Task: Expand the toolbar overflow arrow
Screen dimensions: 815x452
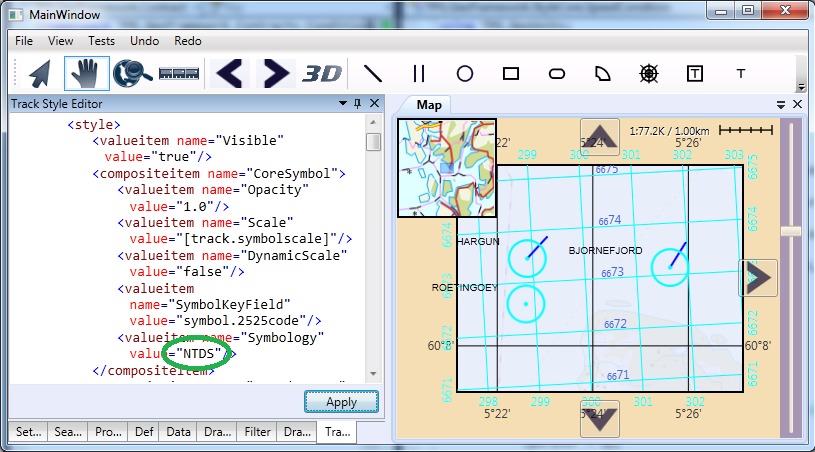Action: coord(801,87)
